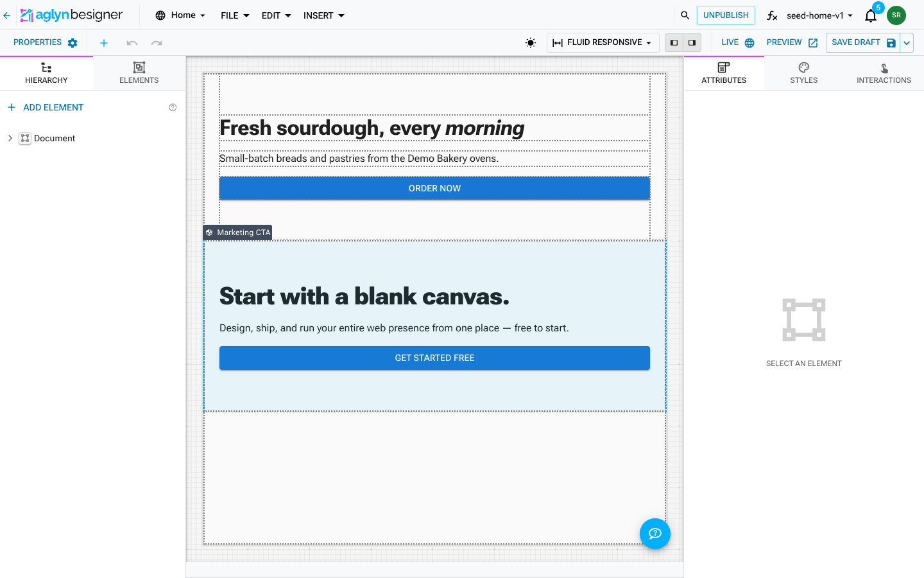924x578 pixels.
Task: Redo the last change
Action: 157,43
